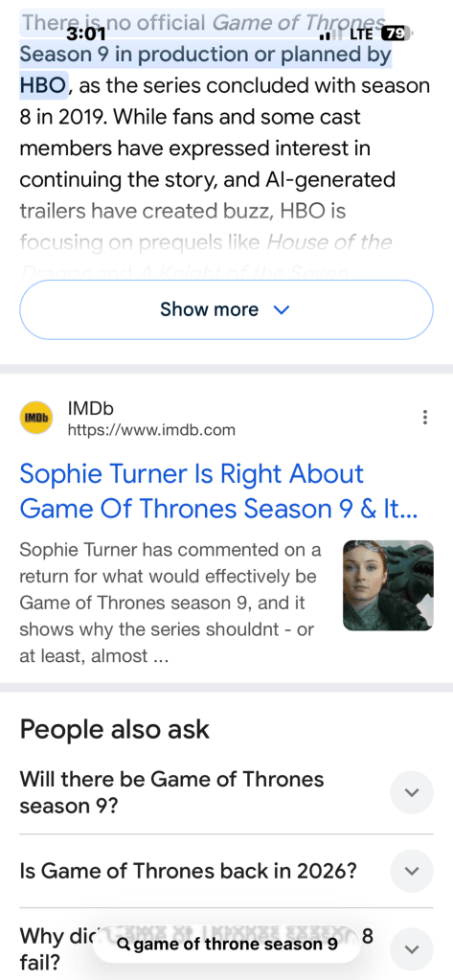Tap the Sophie Turner result snippet text
The height and width of the screenshot is (980, 453).
170,604
